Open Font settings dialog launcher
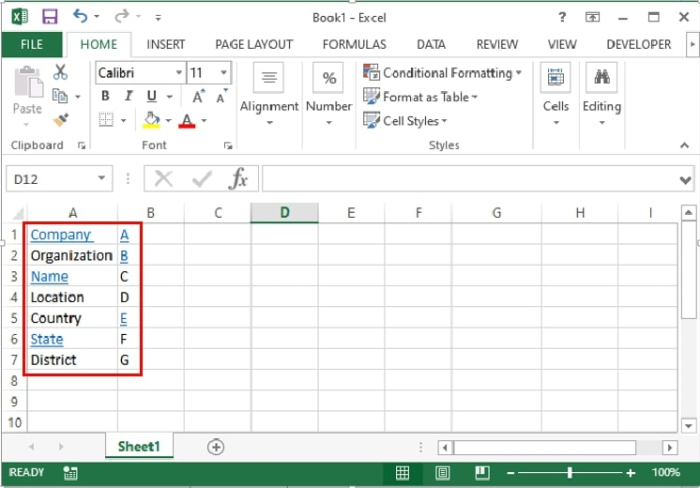 pos(228,145)
